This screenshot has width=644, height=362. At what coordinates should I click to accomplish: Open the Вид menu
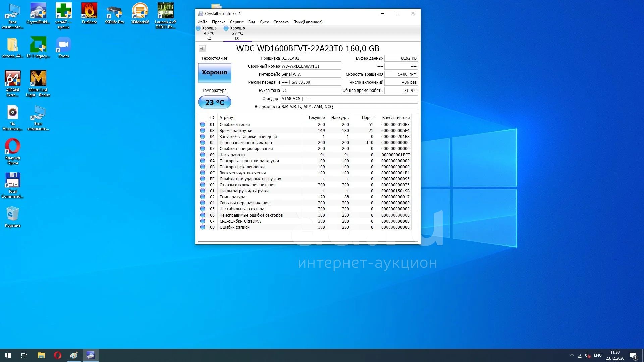[251, 22]
